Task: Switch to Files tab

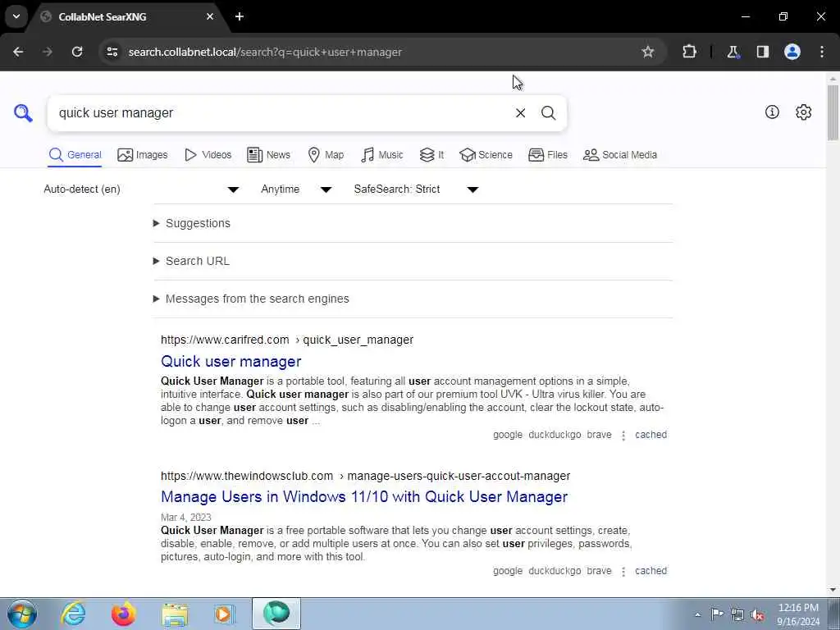Action: pyautogui.click(x=547, y=155)
